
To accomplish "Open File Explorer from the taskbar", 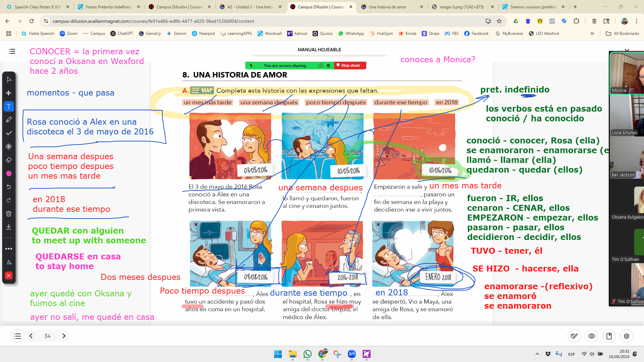I will 293,354.
